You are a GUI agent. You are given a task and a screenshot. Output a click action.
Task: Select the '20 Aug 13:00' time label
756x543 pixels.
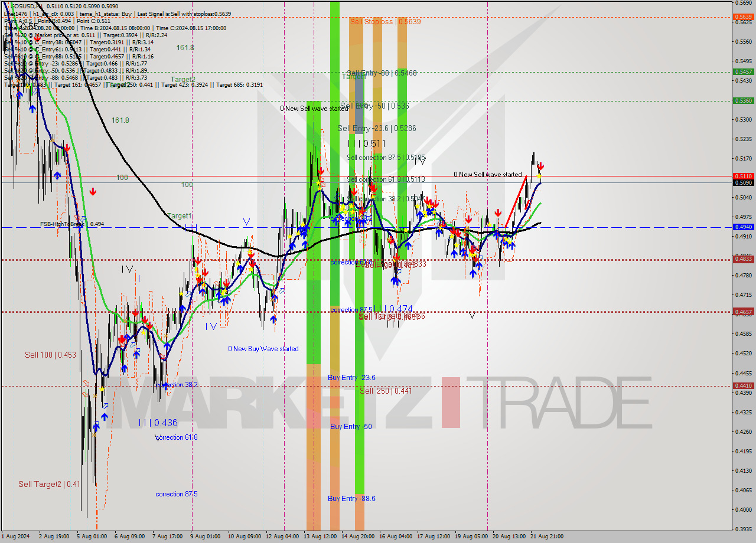tap(509, 537)
